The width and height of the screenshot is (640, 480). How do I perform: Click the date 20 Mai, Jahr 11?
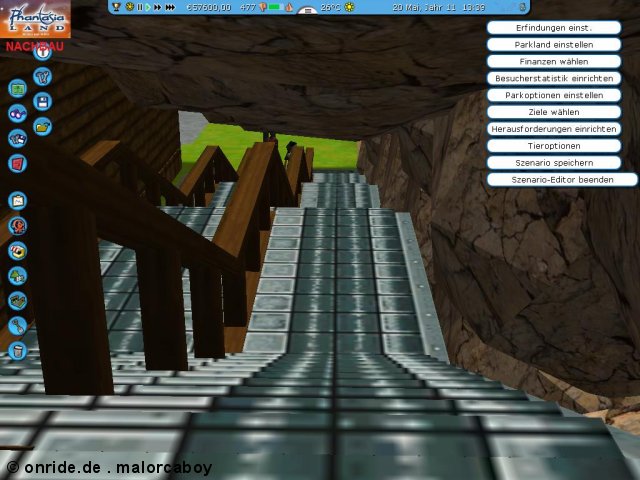(x=424, y=7)
